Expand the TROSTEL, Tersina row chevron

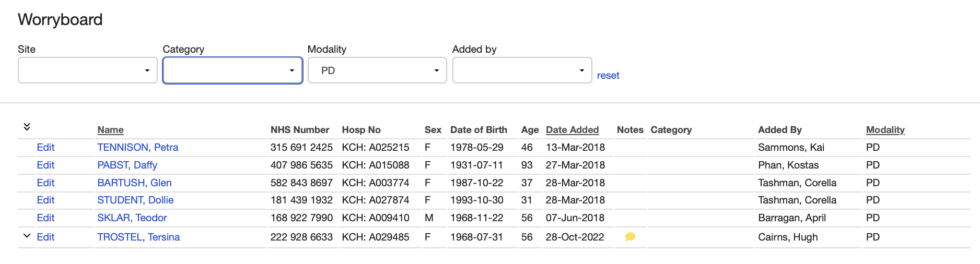tap(27, 236)
